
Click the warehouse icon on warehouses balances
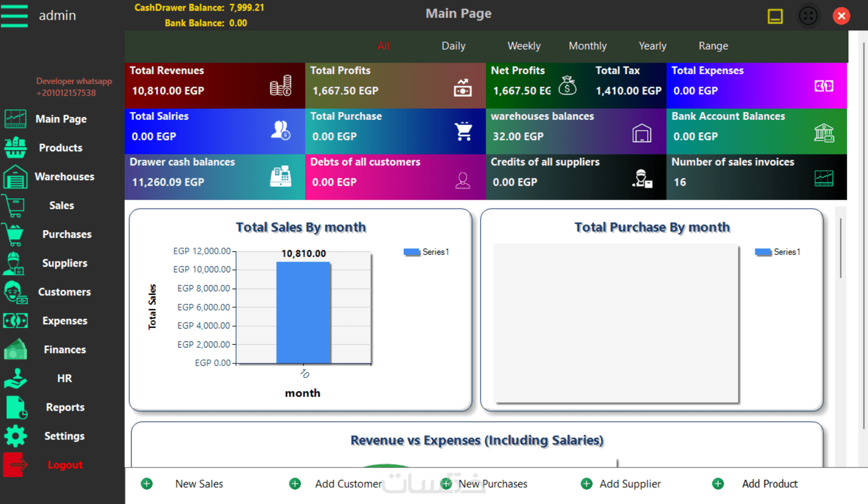tap(641, 133)
